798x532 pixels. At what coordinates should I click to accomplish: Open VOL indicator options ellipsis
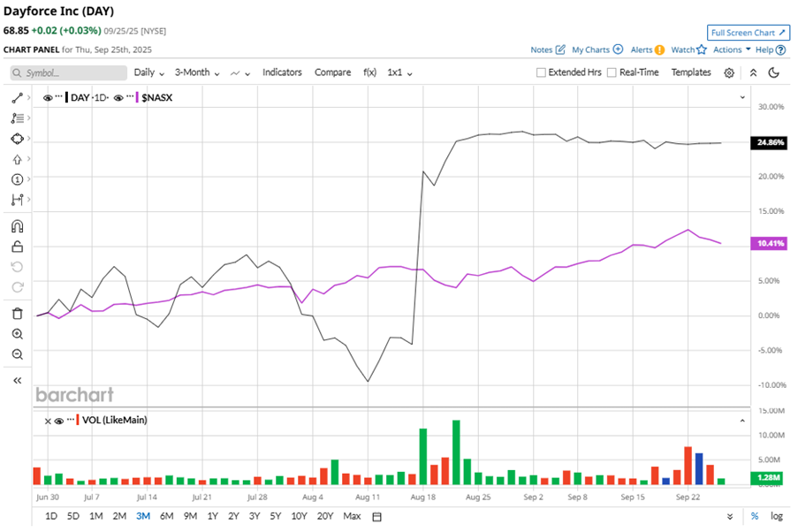click(x=70, y=420)
